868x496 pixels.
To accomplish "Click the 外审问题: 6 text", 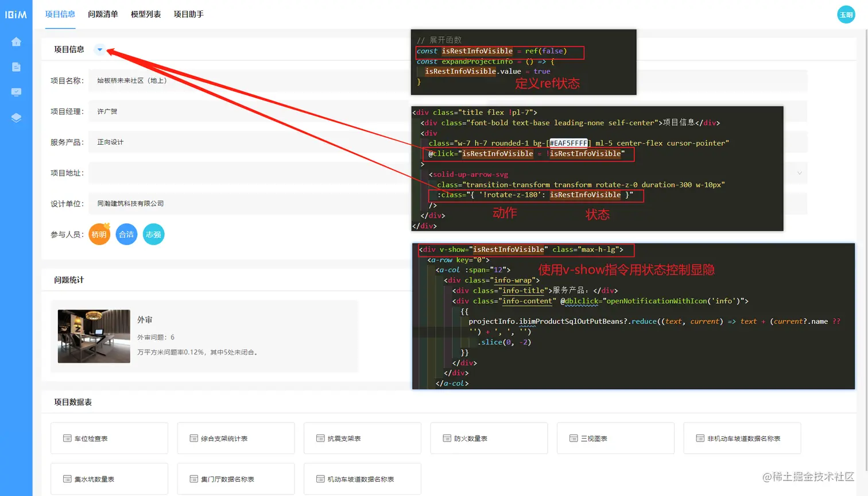I will tap(156, 337).
